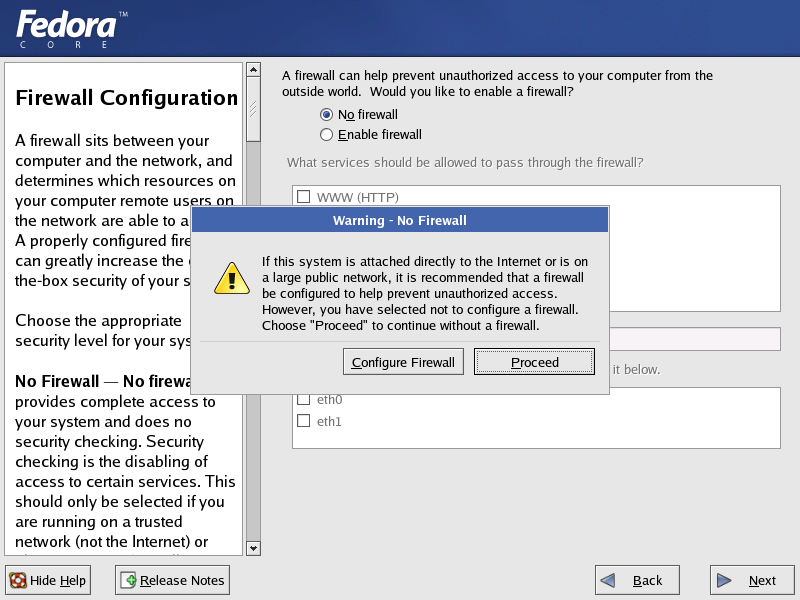Click the Hide Help button
This screenshot has height=600, width=800.
click(48, 580)
